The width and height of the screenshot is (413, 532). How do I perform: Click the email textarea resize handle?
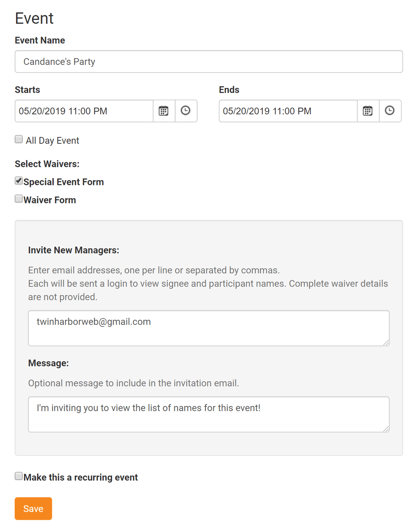(x=387, y=343)
